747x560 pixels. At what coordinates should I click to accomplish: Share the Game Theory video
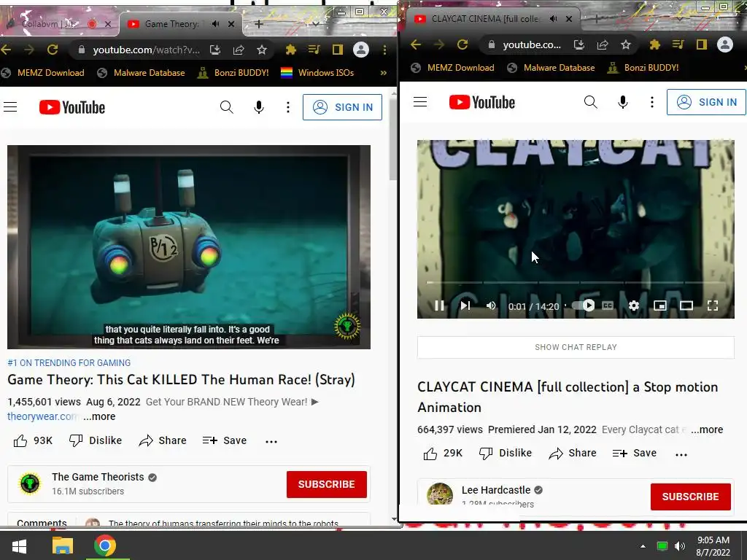[x=163, y=441]
